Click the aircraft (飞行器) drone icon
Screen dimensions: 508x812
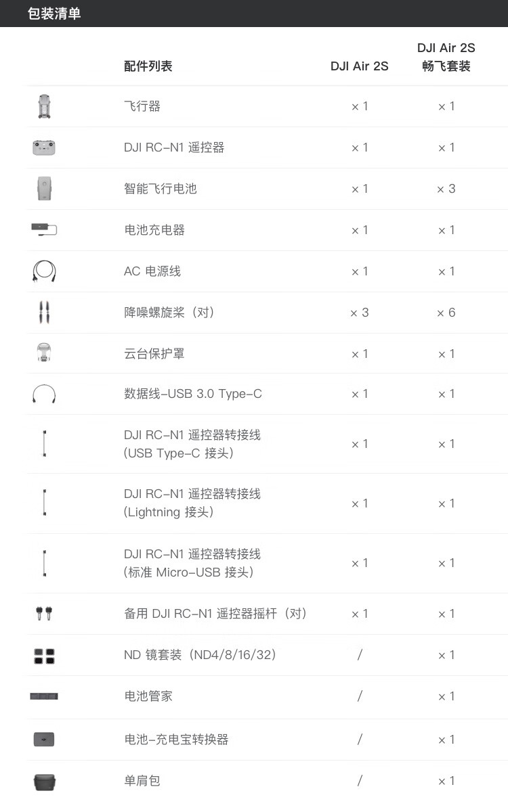coord(44,106)
